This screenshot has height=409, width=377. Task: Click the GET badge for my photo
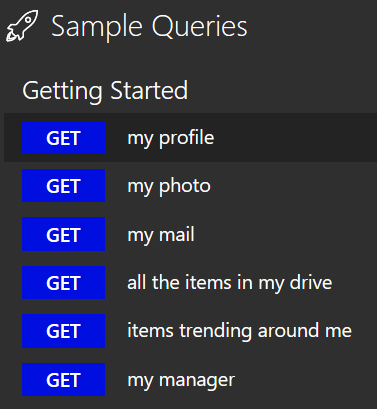(x=63, y=186)
